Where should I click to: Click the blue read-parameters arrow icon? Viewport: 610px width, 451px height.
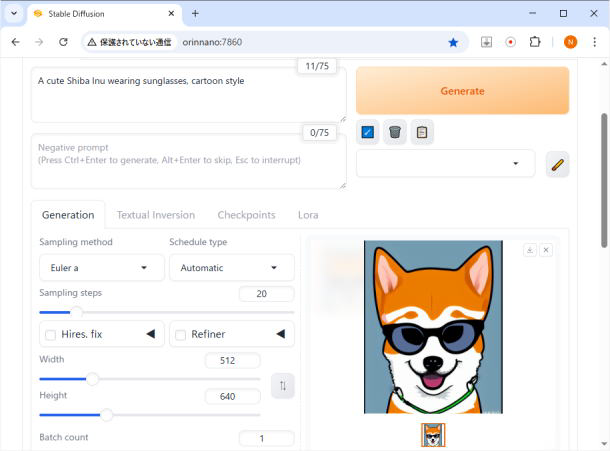point(368,132)
